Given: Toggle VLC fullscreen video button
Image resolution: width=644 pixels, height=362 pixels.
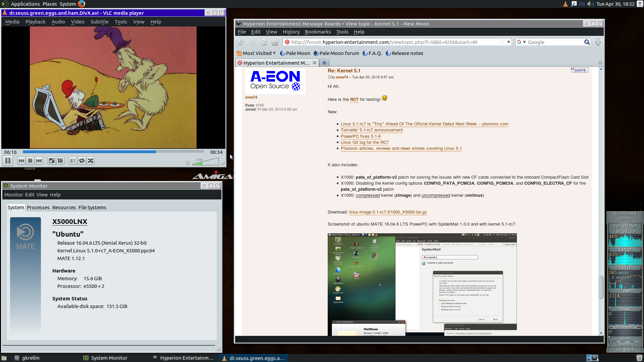Looking at the screenshot, I should point(51,161).
